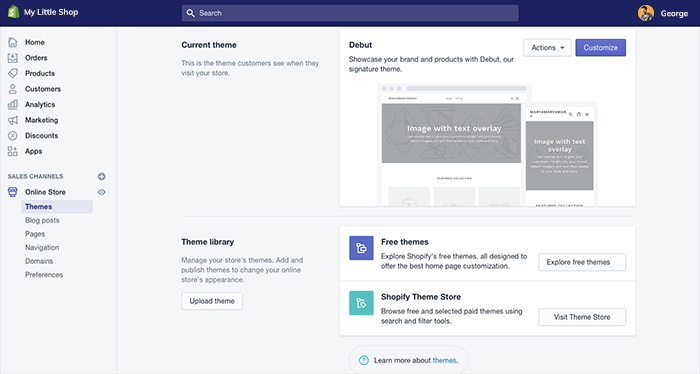The width and height of the screenshot is (700, 374).
Task: Open Customers section
Action: pos(43,89)
